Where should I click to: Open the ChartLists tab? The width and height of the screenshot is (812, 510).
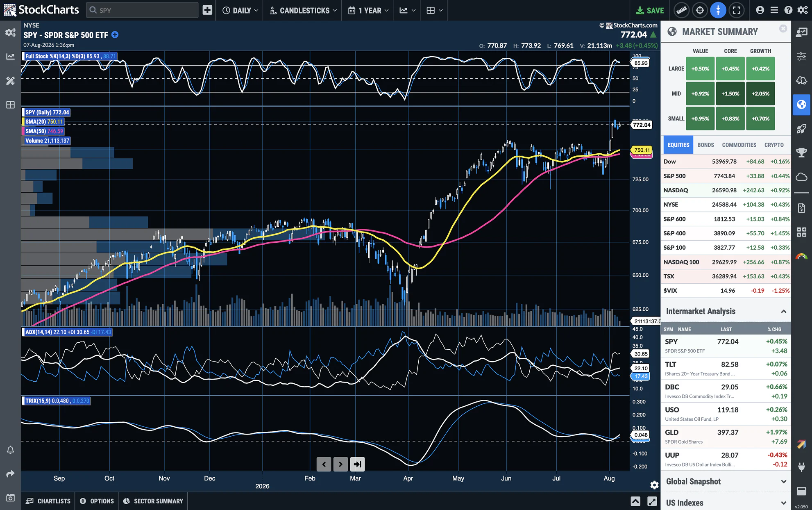point(48,501)
